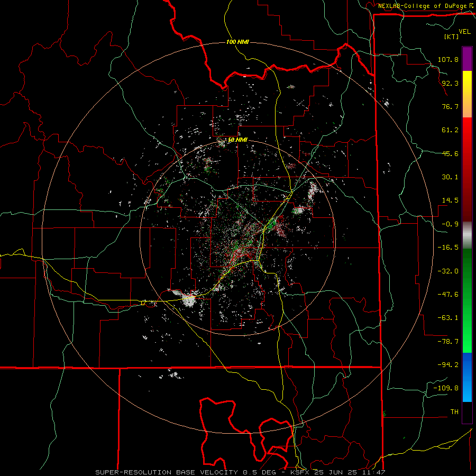Click the [KT] units label
This screenshot has height=476, width=476.
point(451,36)
